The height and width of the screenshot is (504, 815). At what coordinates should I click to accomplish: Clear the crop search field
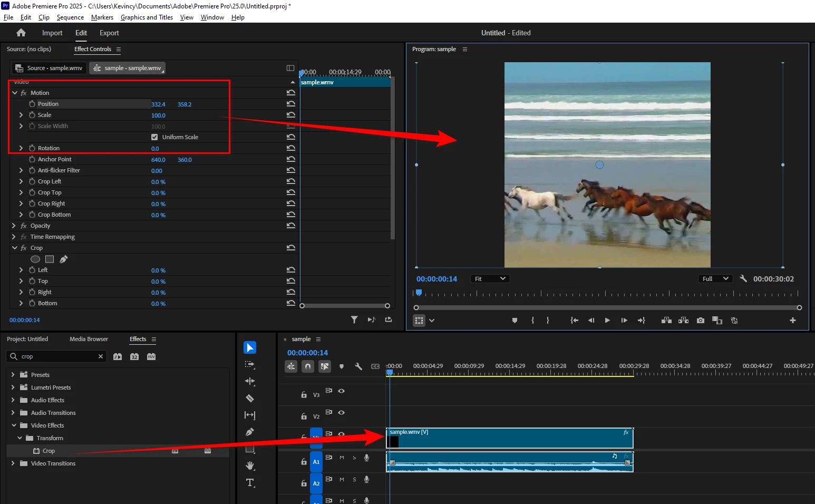coord(101,356)
